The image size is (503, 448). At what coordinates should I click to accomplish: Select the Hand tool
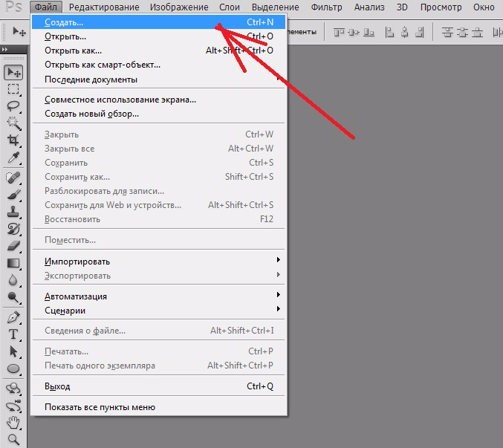(13, 423)
